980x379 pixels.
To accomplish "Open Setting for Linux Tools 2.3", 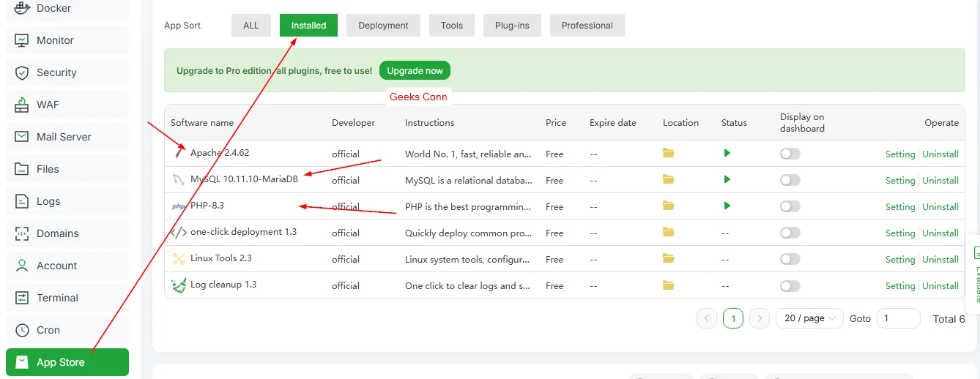I will [900, 259].
